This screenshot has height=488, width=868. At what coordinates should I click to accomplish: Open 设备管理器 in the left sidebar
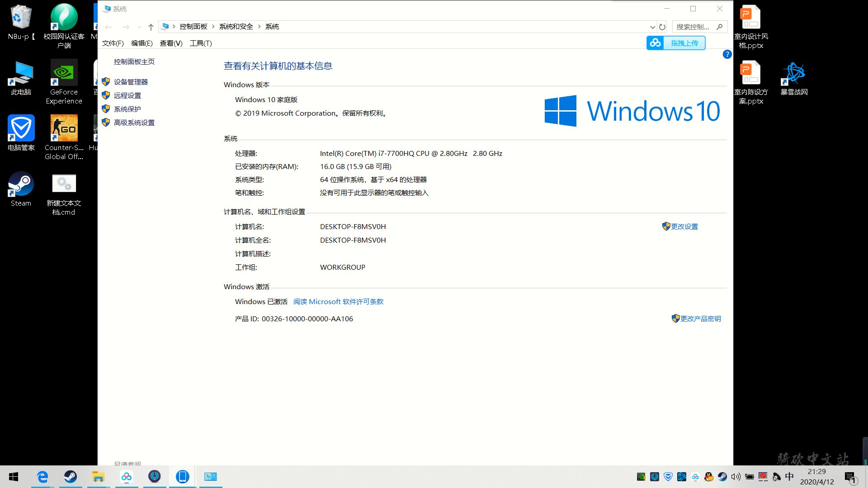coord(131,82)
